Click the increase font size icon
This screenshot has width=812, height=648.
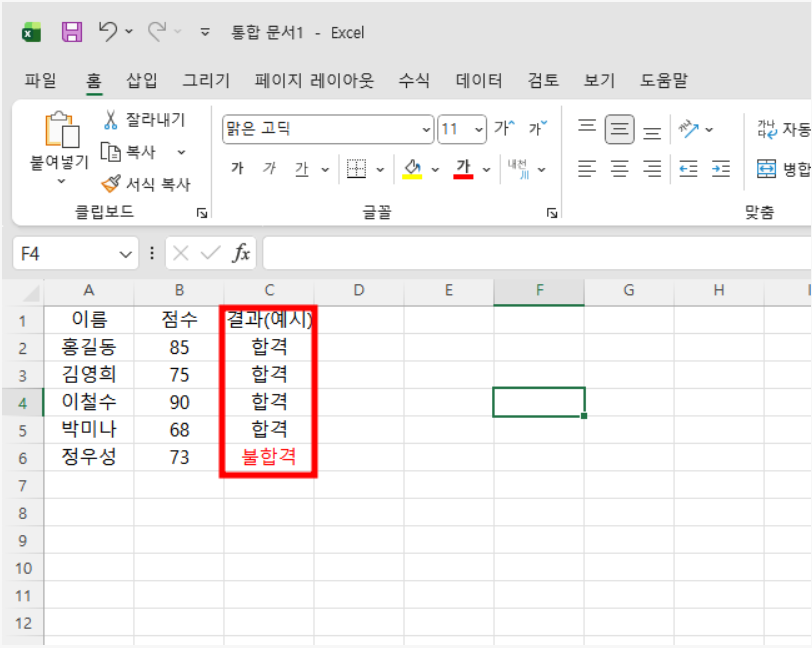503,129
